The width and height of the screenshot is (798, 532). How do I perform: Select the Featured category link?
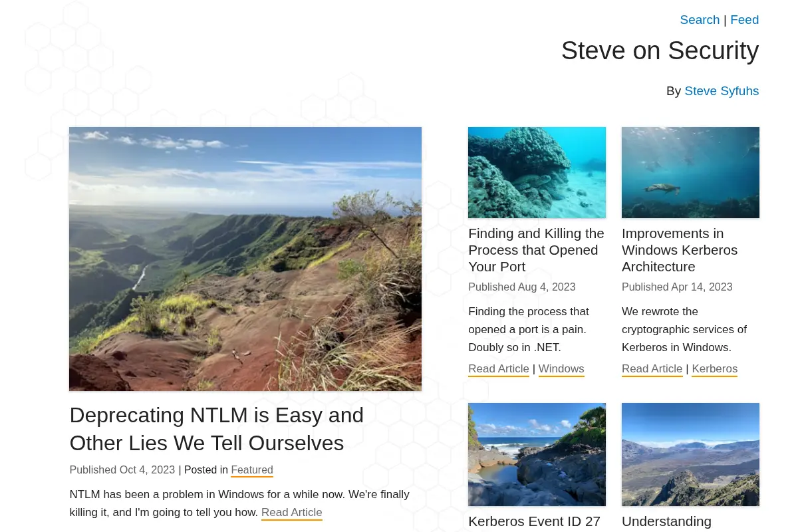[x=252, y=469]
